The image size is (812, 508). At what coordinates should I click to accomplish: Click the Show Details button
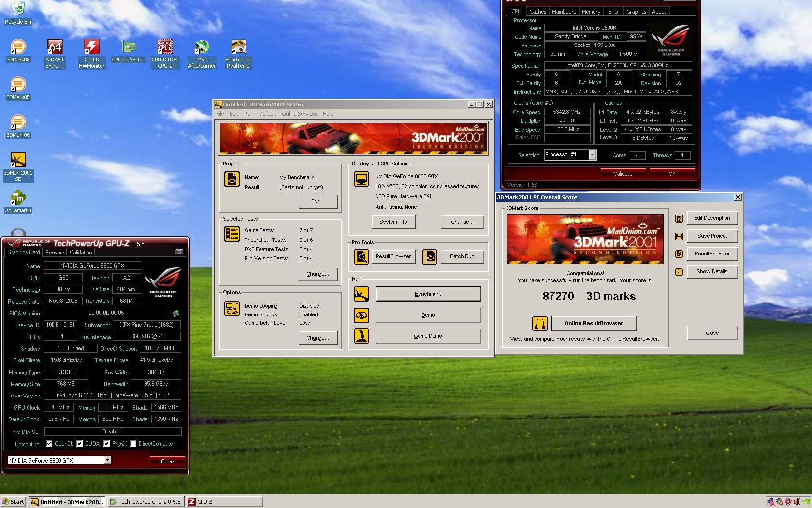click(712, 271)
